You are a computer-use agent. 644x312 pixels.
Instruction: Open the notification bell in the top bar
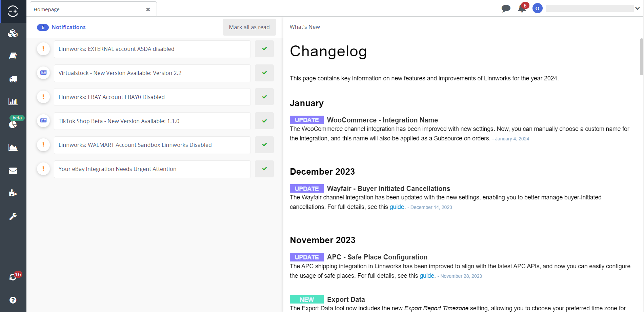tap(522, 8)
